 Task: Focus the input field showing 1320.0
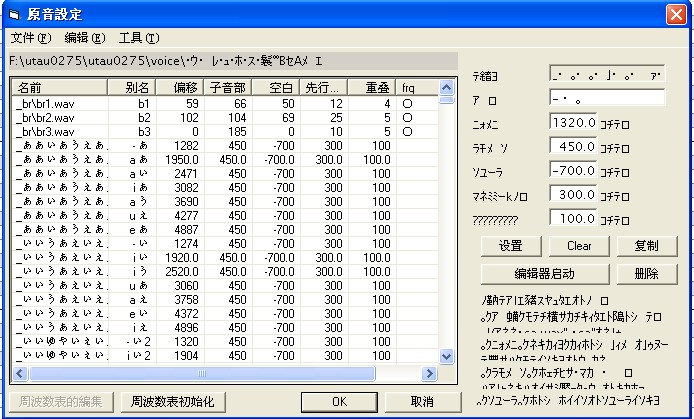(573, 122)
